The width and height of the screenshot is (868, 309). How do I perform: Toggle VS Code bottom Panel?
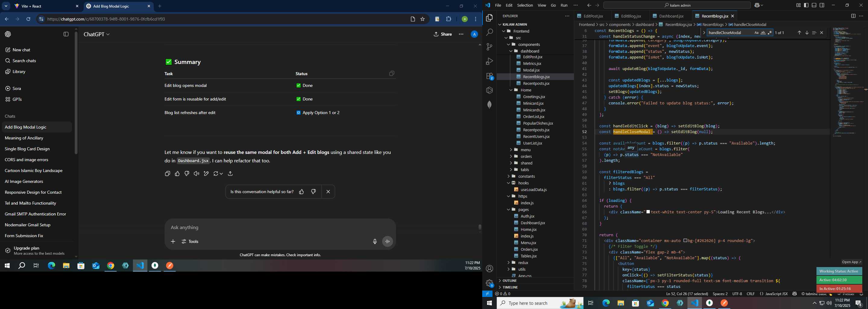click(x=814, y=5)
